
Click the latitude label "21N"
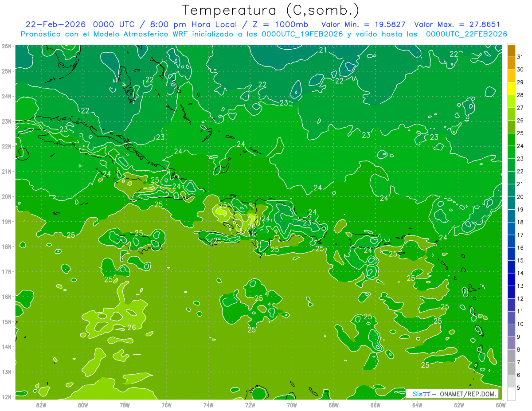[x=6, y=172]
